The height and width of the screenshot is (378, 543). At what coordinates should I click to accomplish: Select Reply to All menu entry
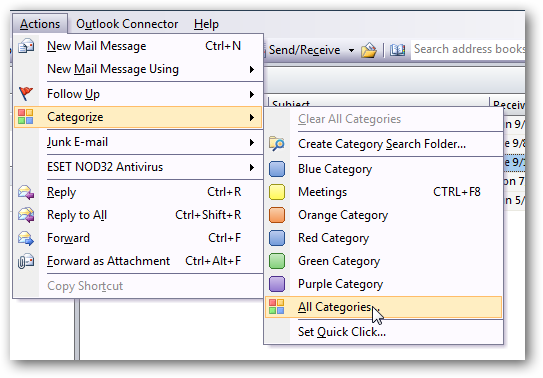tap(138, 215)
